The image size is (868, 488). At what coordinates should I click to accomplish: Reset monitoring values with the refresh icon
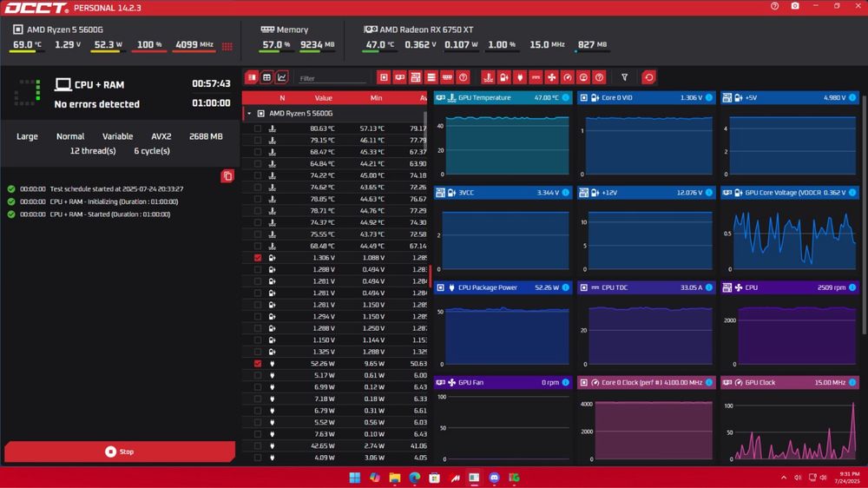coord(648,77)
